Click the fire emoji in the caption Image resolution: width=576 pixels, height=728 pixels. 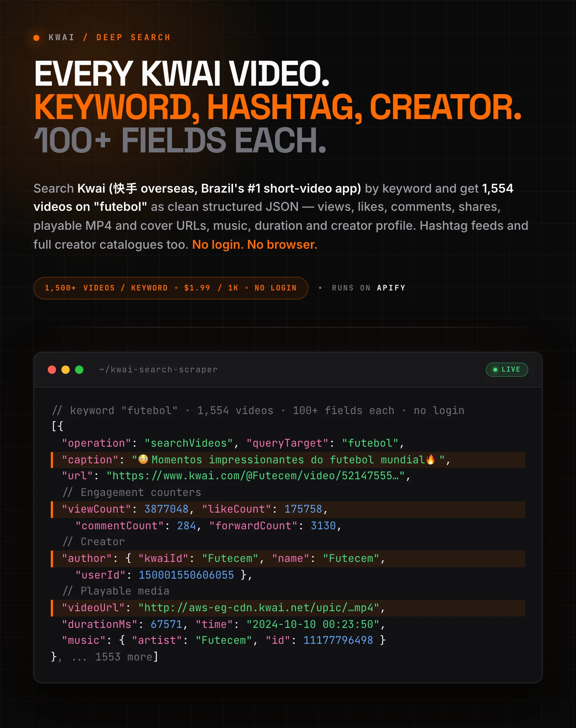point(430,460)
